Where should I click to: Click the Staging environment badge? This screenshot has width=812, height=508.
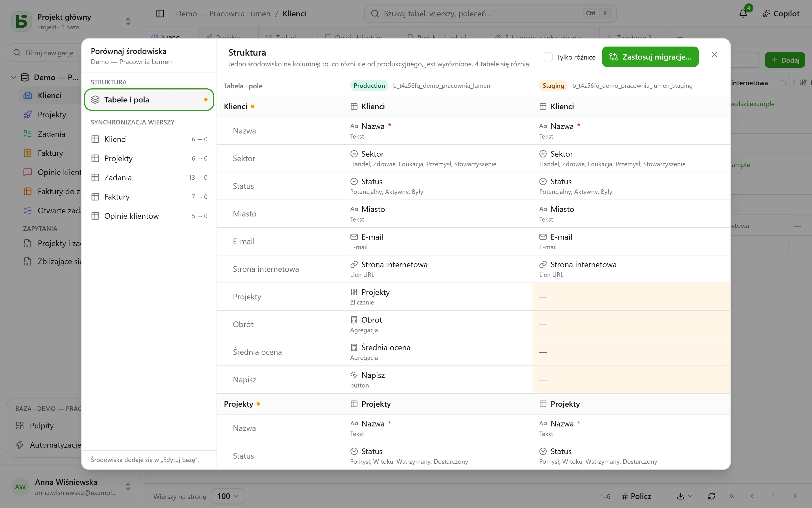pyautogui.click(x=553, y=86)
